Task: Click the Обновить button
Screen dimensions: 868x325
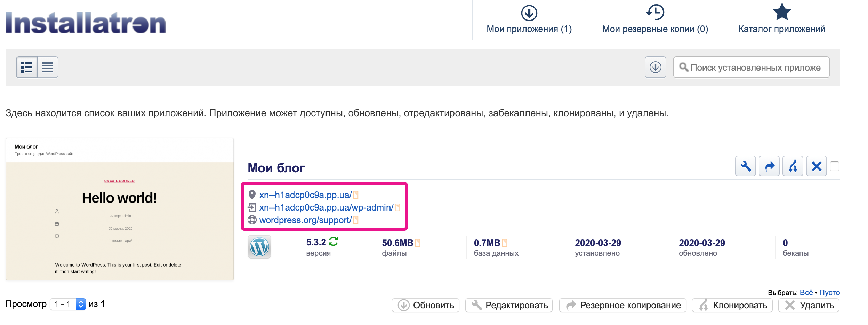Action: 426,305
